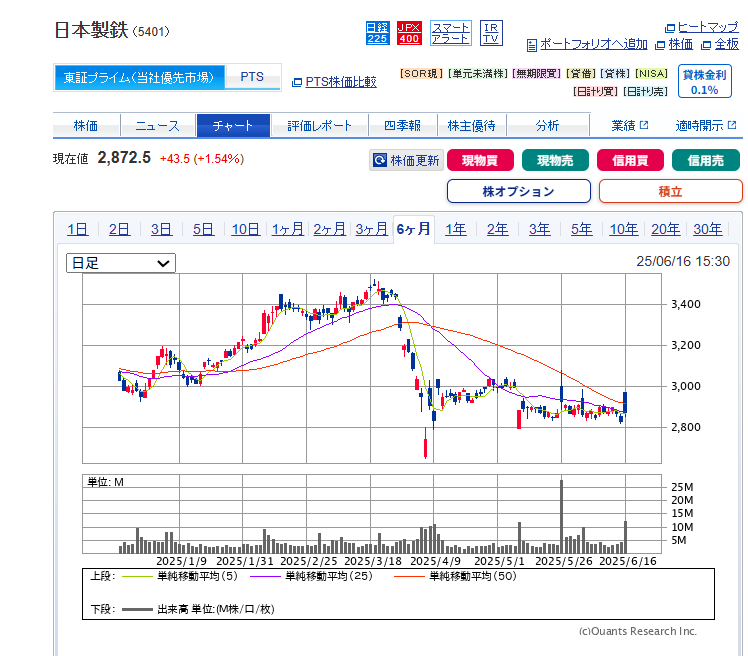748x656 pixels.
Task: Select the 5年 chart range
Action: [582, 229]
